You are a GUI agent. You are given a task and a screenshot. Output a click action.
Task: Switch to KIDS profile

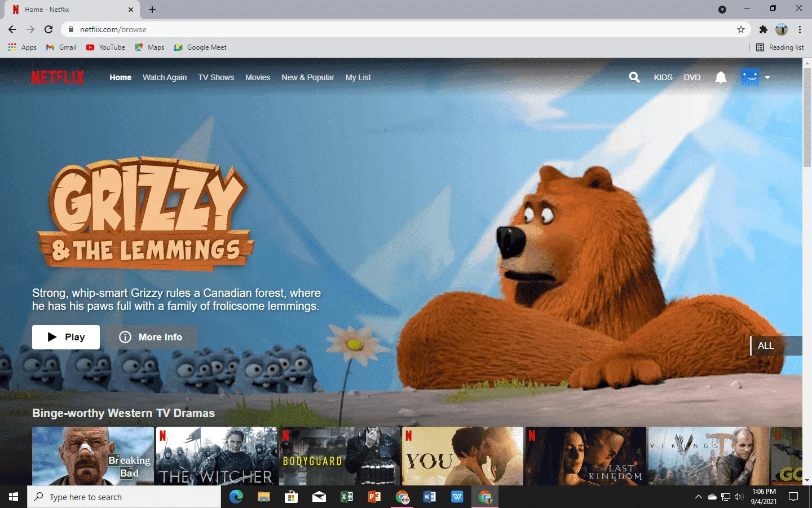click(x=663, y=77)
